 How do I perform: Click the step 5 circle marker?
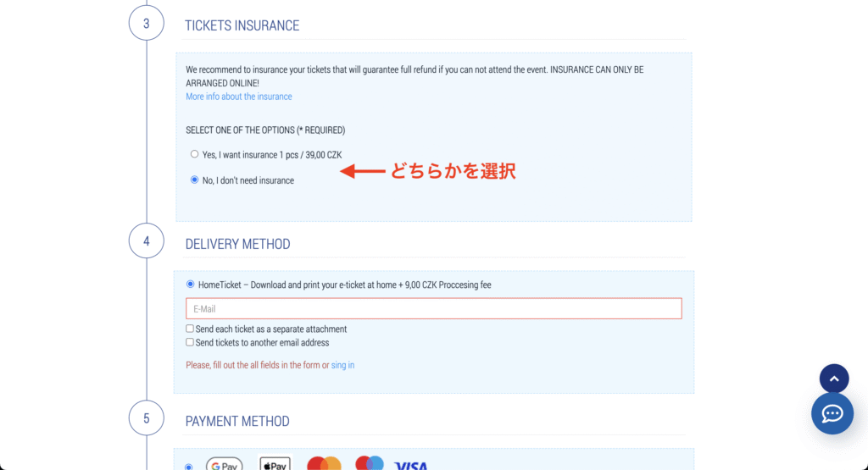click(x=146, y=418)
